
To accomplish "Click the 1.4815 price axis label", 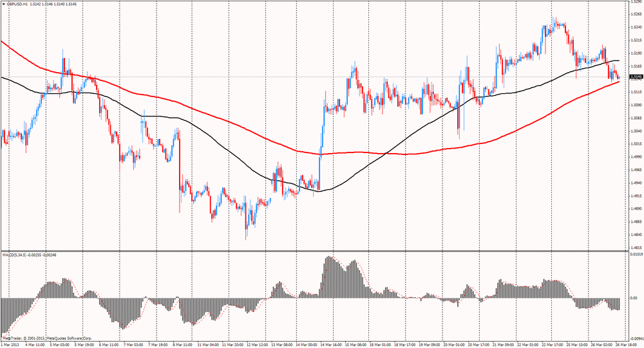I will (x=636, y=248).
